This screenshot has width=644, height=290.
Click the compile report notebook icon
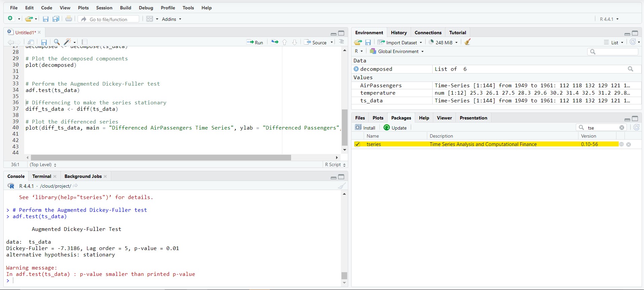pyautogui.click(x=84, y=42)
